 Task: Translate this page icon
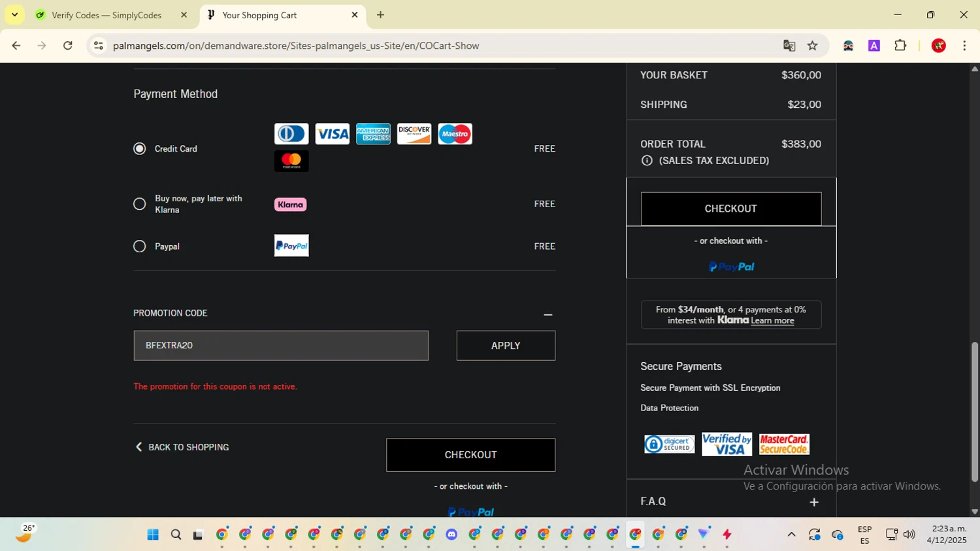pos(789,46)
